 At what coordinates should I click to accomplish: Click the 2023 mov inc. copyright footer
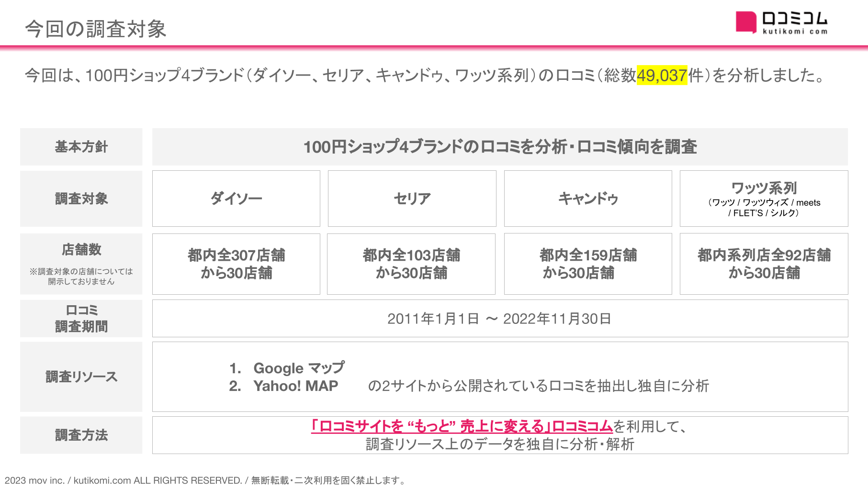(x=205, y=480)
